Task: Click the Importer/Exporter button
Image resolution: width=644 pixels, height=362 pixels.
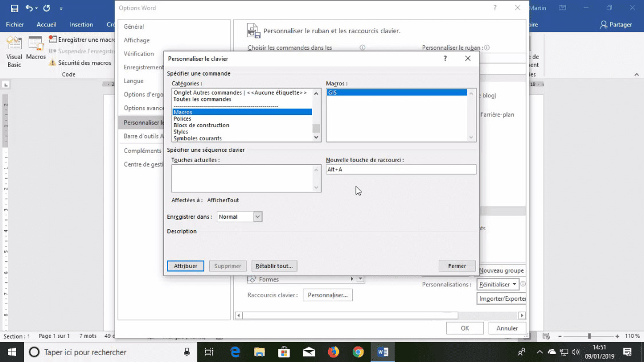Action: tap(501, 298)
